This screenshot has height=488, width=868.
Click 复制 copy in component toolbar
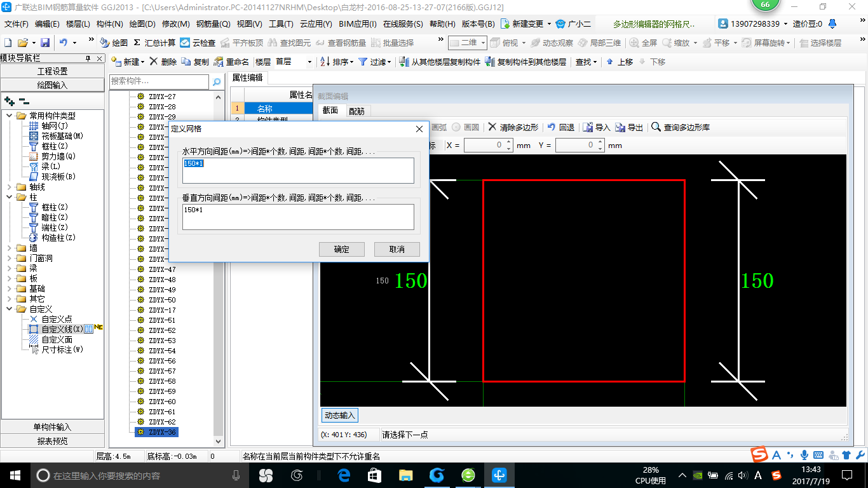[195, 62]
